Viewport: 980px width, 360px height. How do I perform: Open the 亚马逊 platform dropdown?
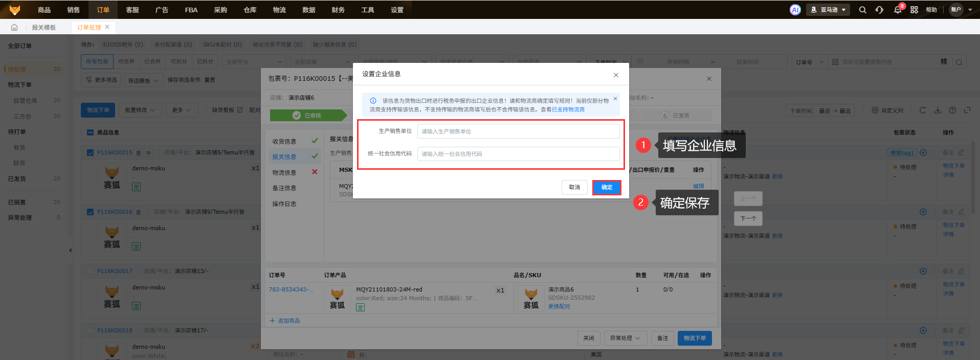(x=828, y=10)
